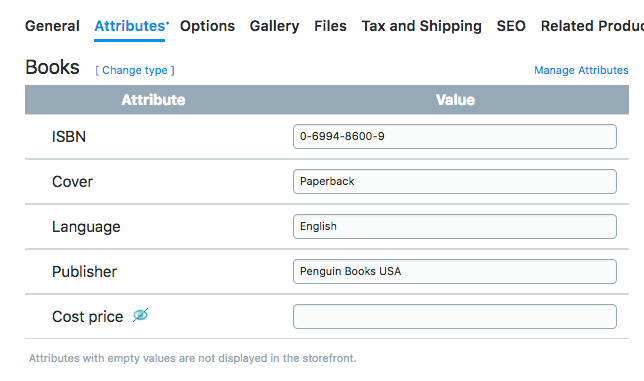Click the Change type link
The height and width of the screenshot is (381, 644).
[x=135, y=70]
